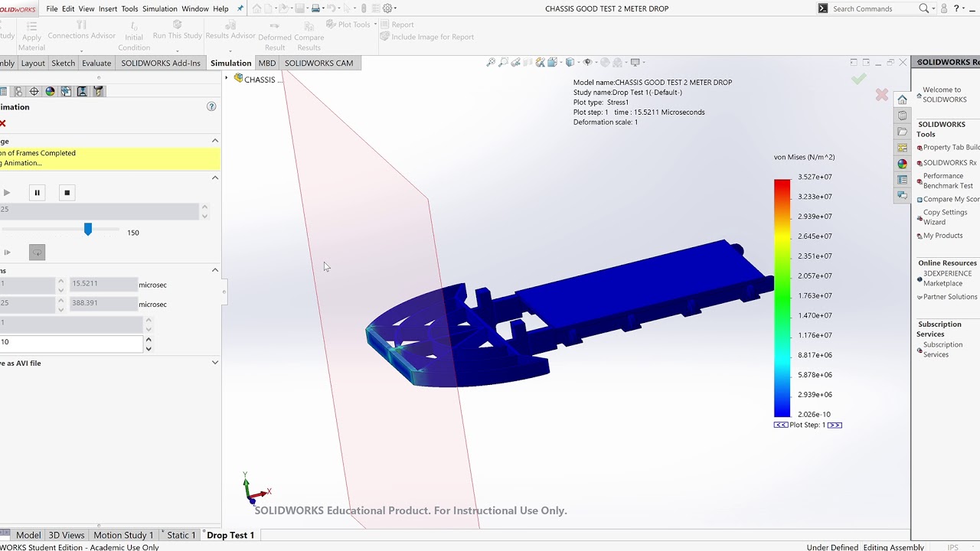Open the Design Library task pane icon
This screenshot has height=551, width=980.
[902, 116]
